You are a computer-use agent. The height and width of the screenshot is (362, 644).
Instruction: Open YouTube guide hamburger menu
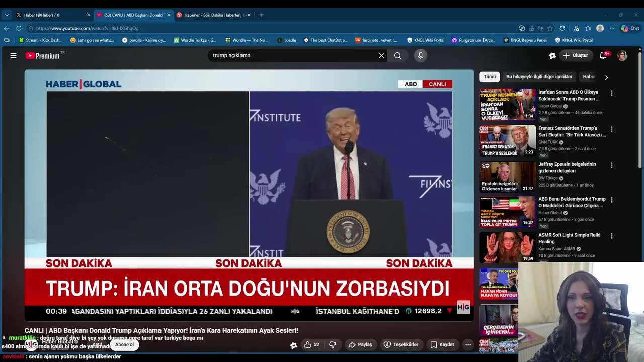[14, 56]
